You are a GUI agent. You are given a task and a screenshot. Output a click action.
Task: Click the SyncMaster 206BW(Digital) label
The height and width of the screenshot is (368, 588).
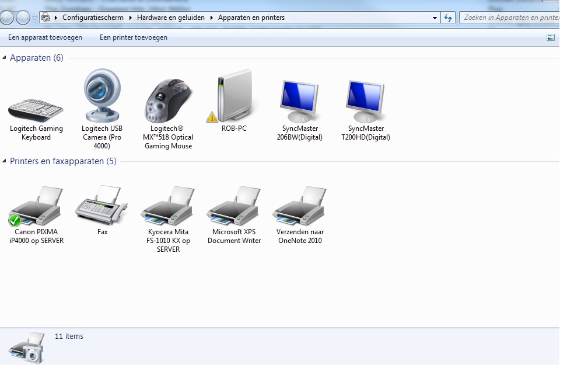pos(300,133)
